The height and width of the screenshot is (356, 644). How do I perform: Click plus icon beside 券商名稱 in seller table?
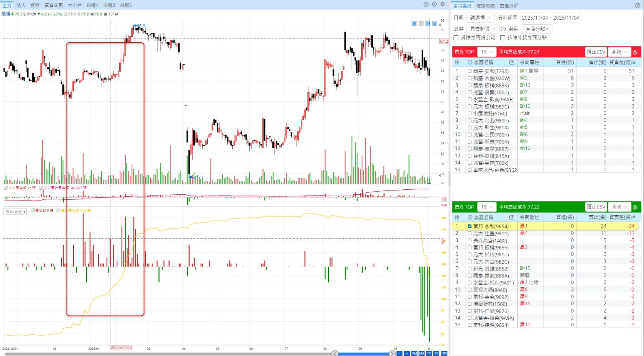[470, 218]
